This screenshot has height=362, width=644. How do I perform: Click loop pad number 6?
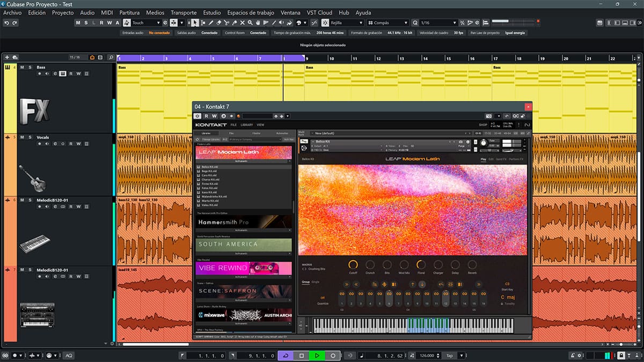389,298
